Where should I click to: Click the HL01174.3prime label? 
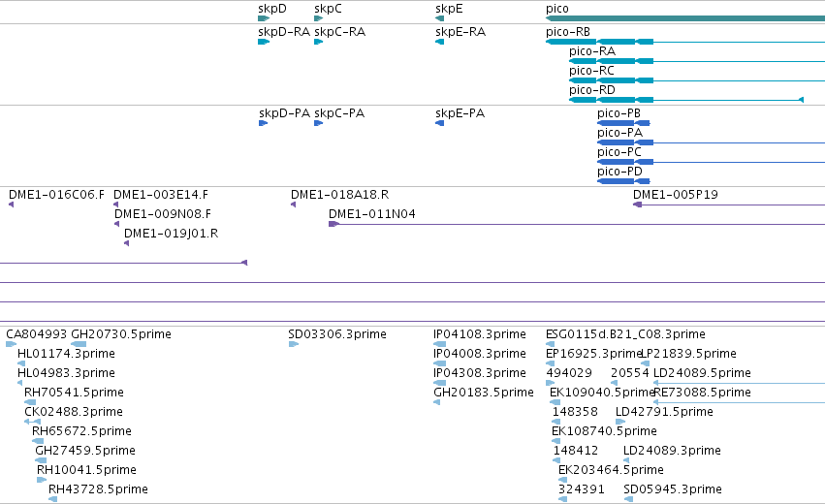[66, 354]
